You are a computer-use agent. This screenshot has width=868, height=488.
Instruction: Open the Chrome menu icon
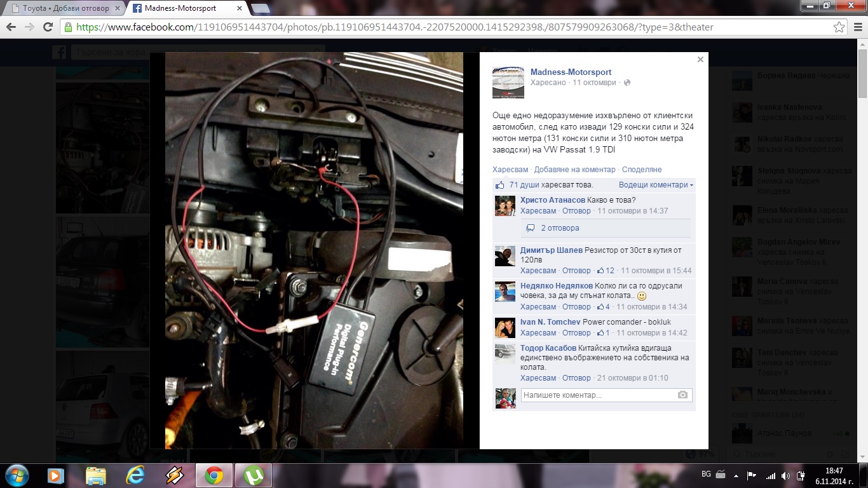pos(856,27)
